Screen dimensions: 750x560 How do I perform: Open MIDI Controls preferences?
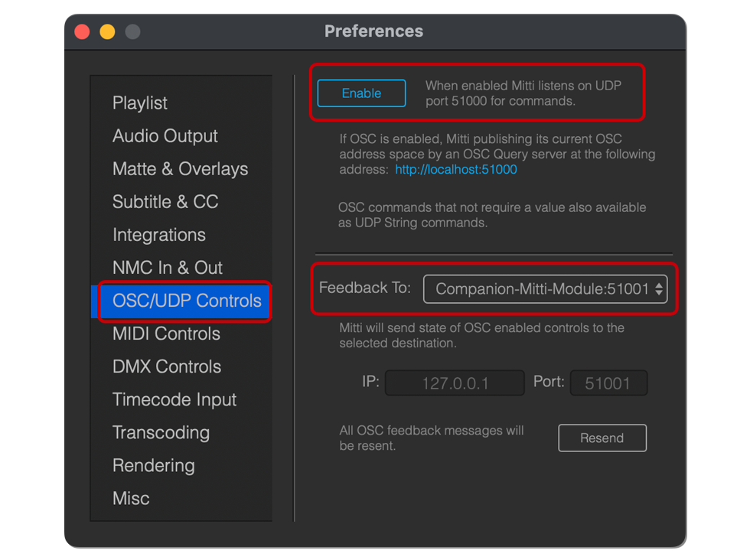166,334
